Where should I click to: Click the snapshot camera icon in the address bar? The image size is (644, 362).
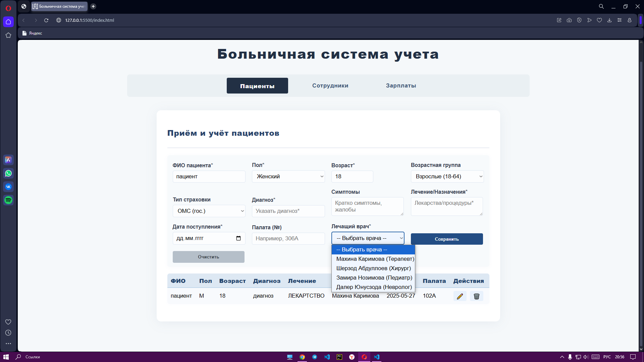[569, 20]
